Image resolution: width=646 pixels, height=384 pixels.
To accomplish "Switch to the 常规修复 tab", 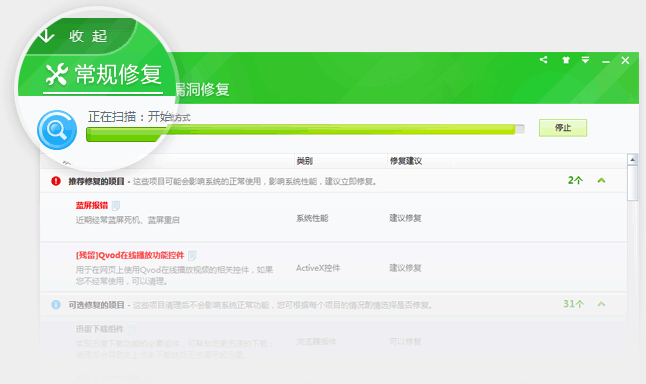I will coord(103,75).
